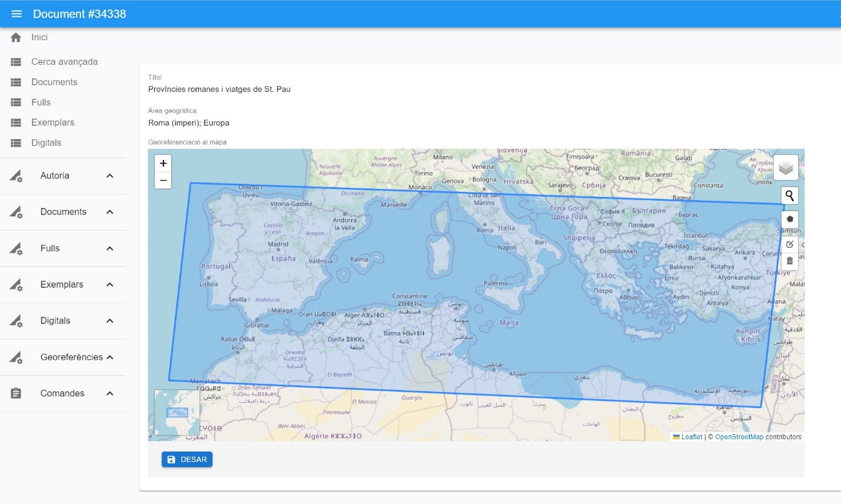Viewport: 841px width, 504px height.
Task: Collapse the Comandes chevron
Action: tap(110, 393)
